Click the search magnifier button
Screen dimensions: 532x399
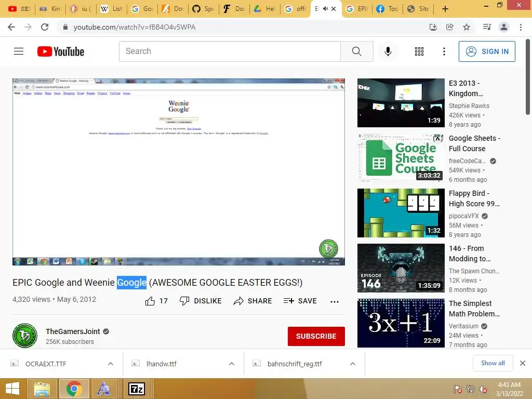356,51
